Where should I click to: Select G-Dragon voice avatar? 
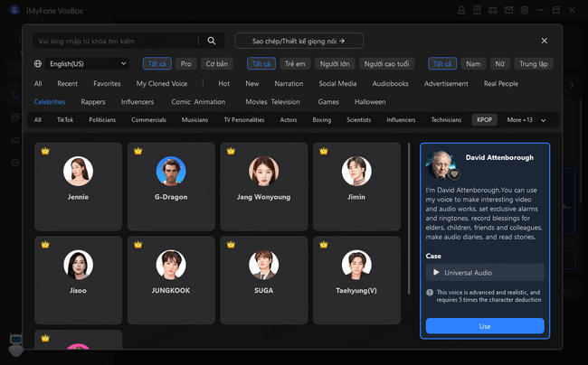[x=171, y=171]
